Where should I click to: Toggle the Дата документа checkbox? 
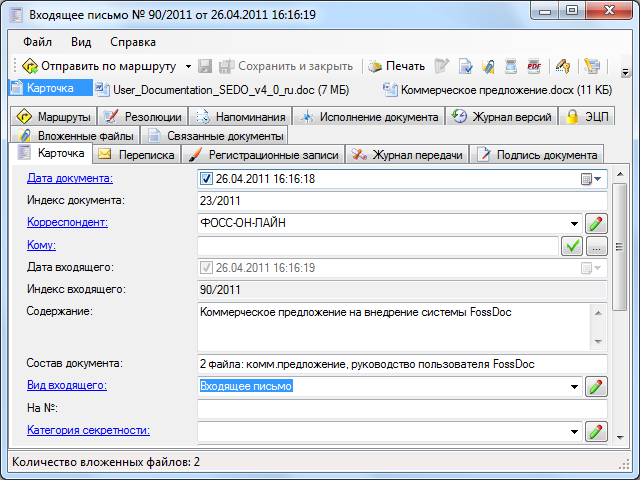click(x=206, y=179)
